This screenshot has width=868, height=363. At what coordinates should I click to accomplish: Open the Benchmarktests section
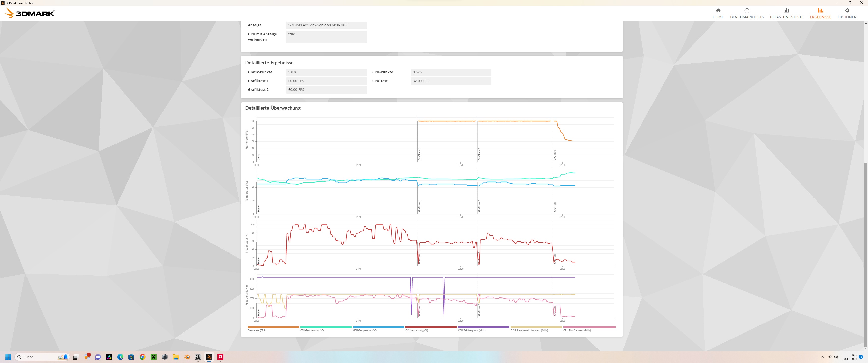pos(746,13)
